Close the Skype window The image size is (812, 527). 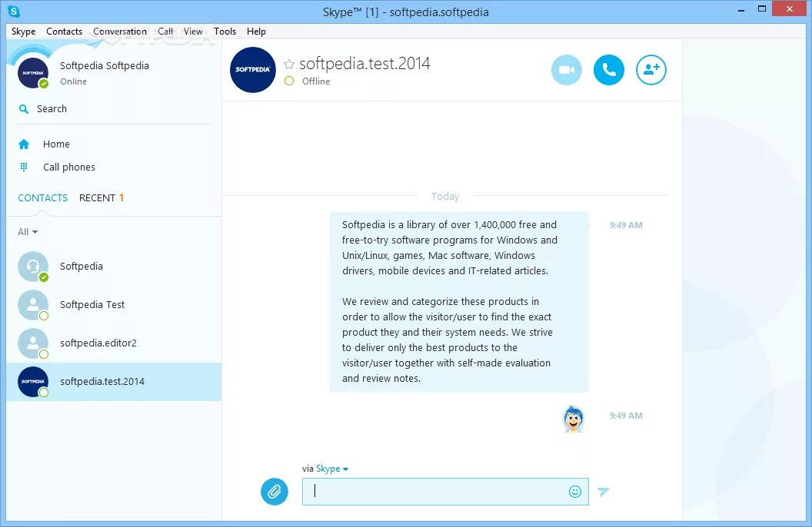coord(789,8)
